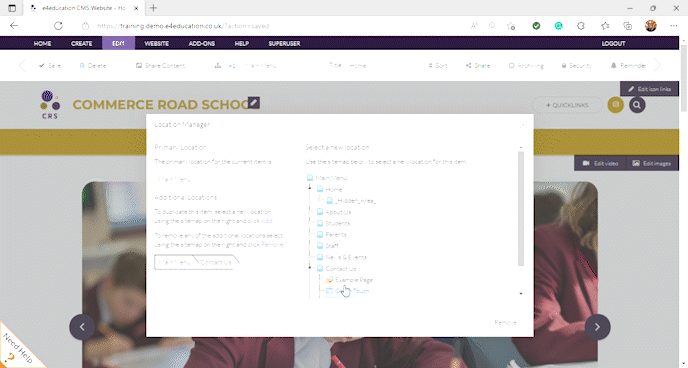Select Staff in sitemap tree

pos(332,246)
